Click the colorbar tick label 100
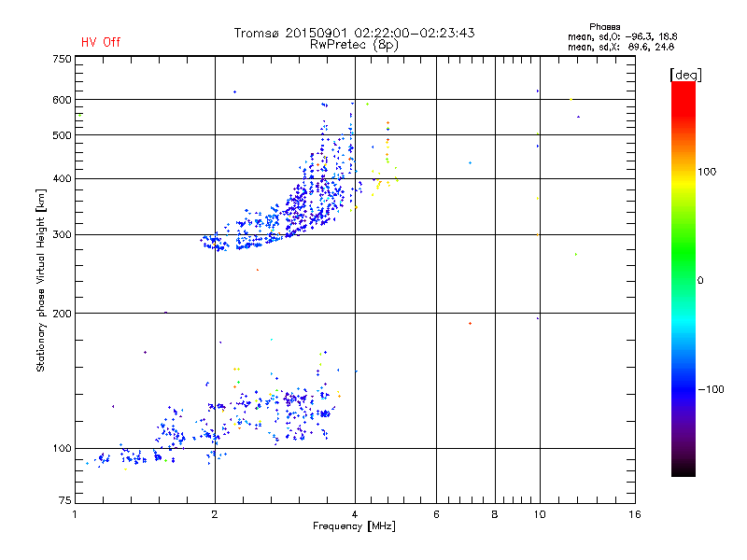The width and height of the screenshot is (747, 560). tap(707, 172)
